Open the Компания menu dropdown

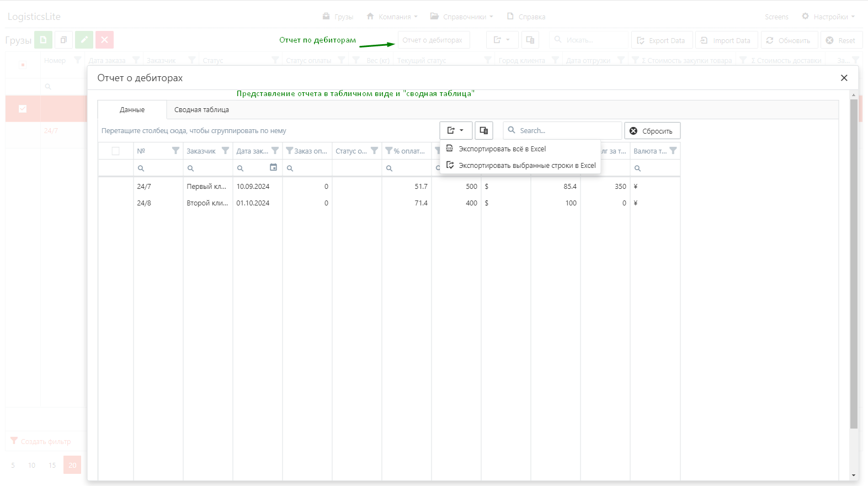click(x=392, y=17)
